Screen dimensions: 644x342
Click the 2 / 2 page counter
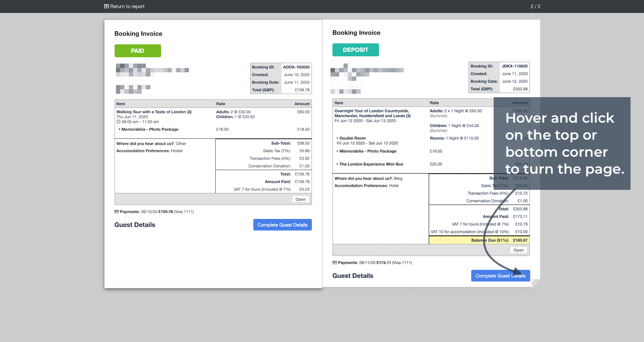535,6
